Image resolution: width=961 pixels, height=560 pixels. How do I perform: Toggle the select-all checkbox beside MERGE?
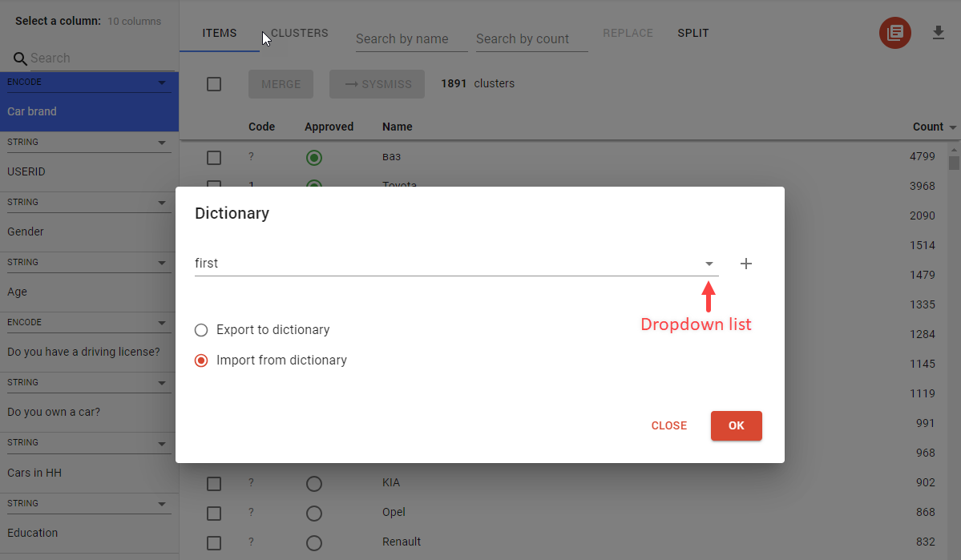point(214,84)
